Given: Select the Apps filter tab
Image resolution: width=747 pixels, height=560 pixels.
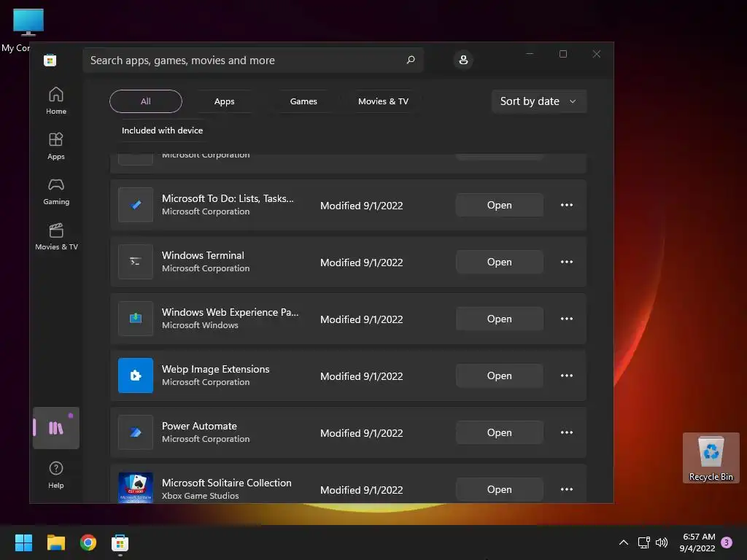Looking at the screenshot, I should click(225, 101).
